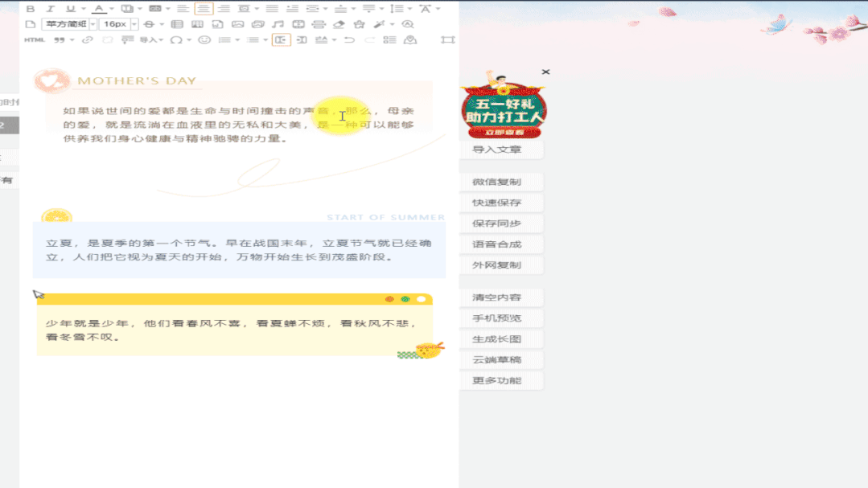Justify text on both sides
The image size is (868, 488).
(272, 9)
